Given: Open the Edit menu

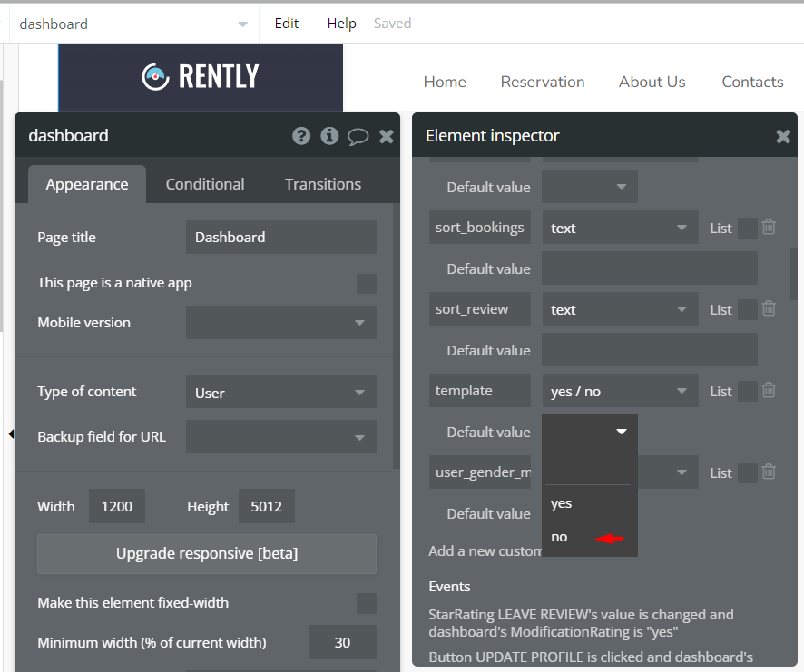Looking at the screenshot, I should point(287,24).
